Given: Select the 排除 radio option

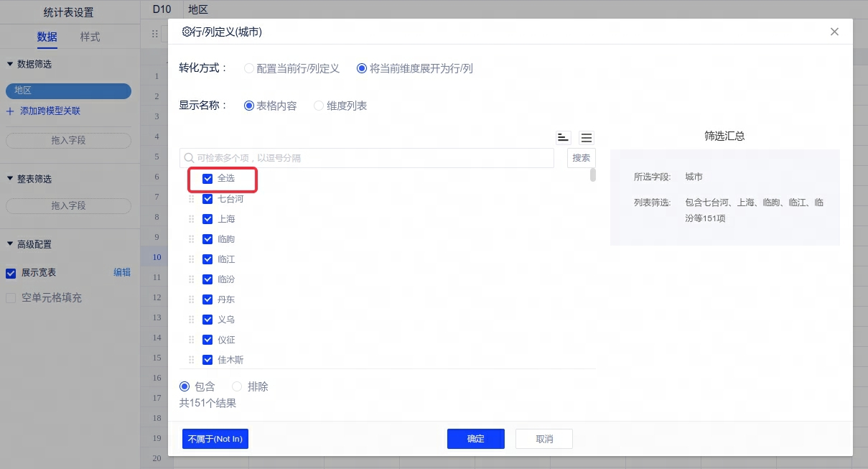Looking at the screenshot, I should coord(237,386).
